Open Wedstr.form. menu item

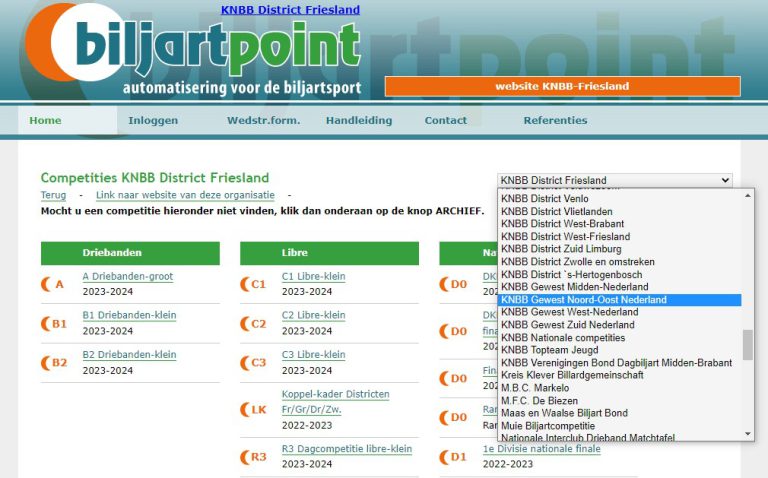264,120
